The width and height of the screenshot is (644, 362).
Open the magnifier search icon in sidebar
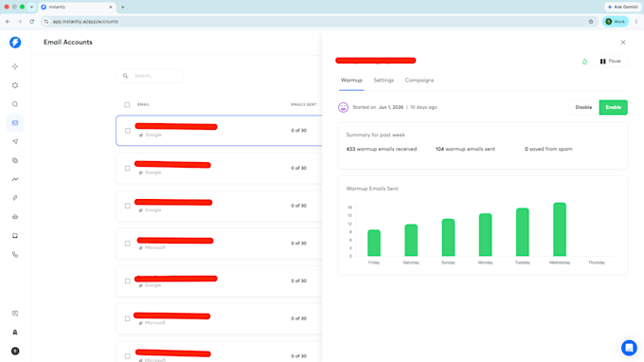pyautogui.click(x=15, y=104)
